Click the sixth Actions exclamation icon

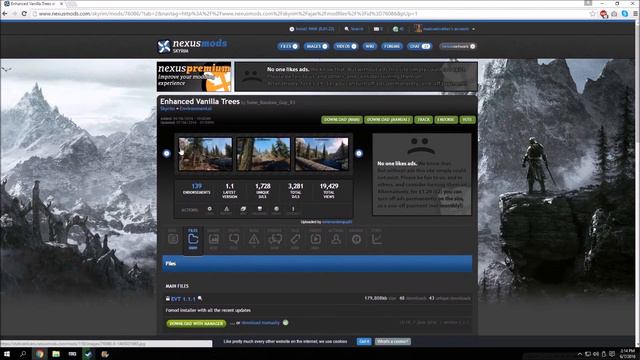pos(293,210)
